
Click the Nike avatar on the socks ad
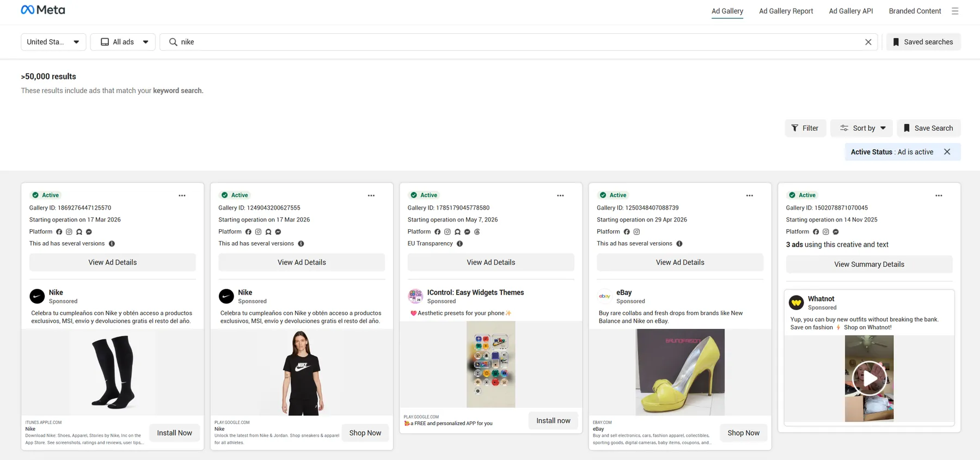(37, 296)
